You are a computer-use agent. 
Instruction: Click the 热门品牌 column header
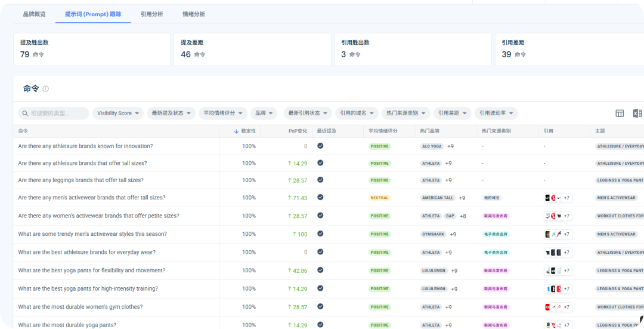click(429, 131)
